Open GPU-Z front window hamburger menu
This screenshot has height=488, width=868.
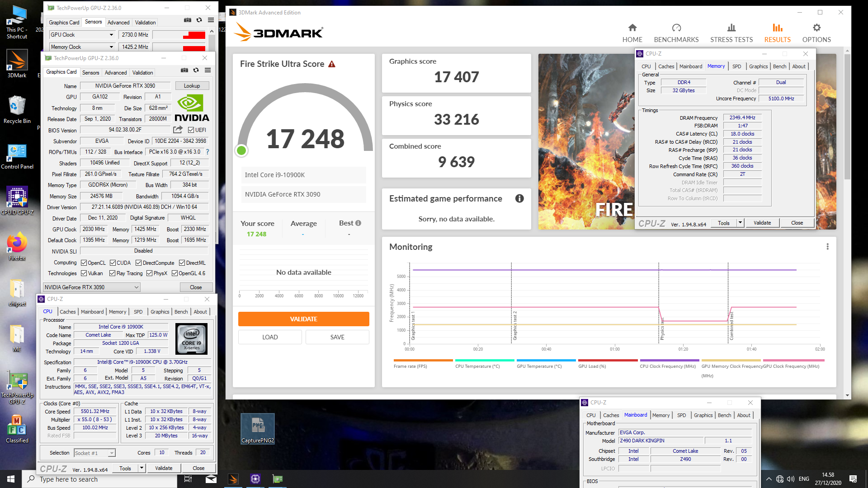[x=208, y=70]
